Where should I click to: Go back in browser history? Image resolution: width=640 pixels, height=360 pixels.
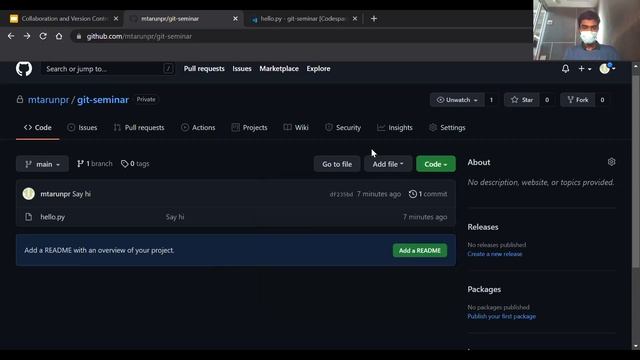(11, 36)
